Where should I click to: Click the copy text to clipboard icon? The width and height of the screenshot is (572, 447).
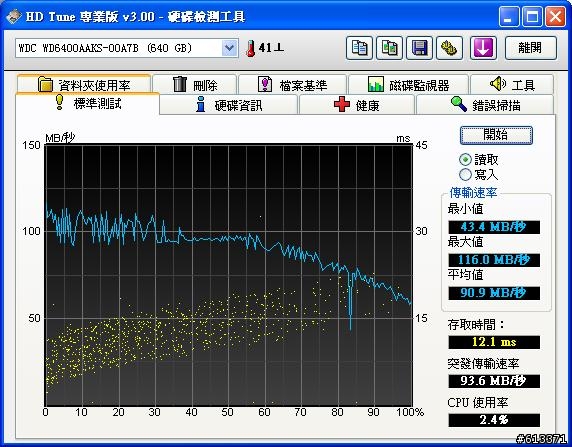359,48
